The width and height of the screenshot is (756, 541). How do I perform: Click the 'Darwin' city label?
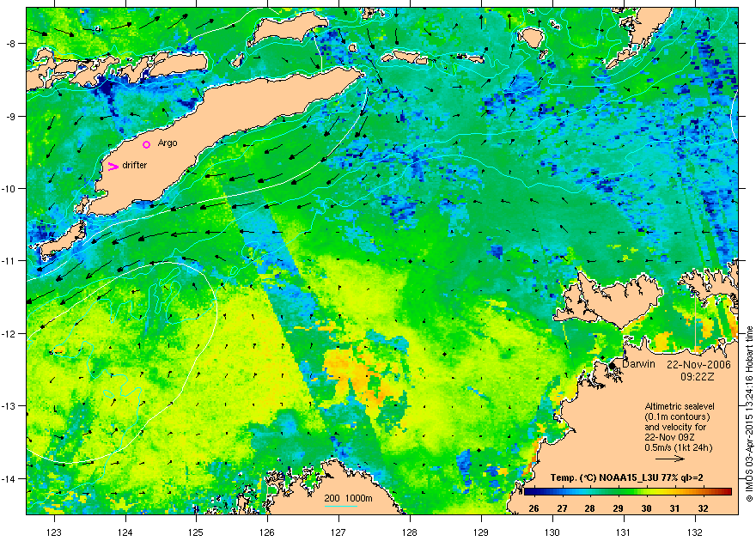[x=639, y=364]
